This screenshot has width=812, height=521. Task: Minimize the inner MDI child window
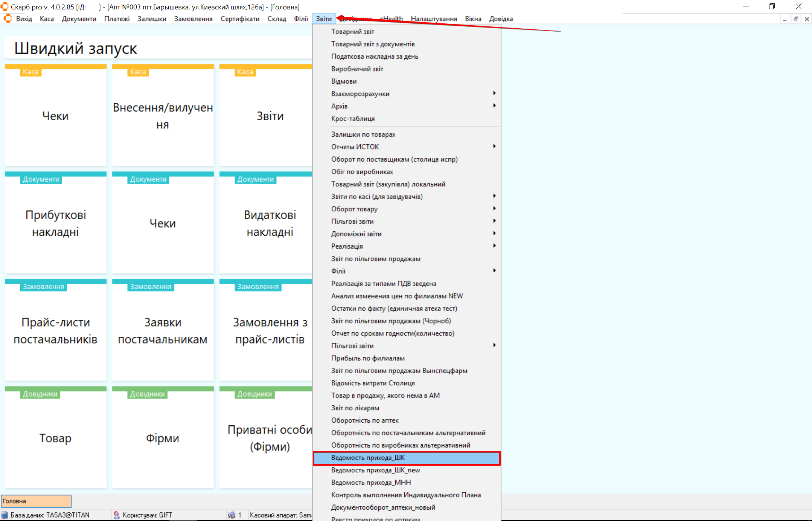[785, 19]
